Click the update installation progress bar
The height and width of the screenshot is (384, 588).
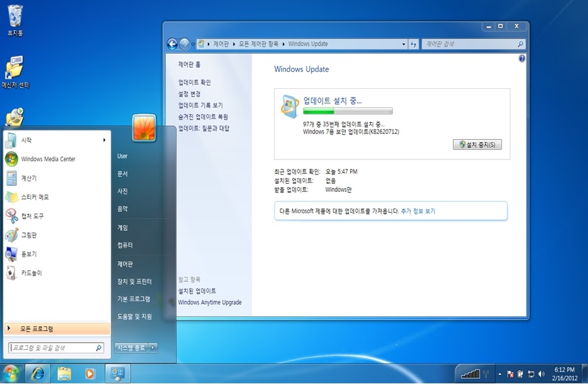(x=347, y=111)
